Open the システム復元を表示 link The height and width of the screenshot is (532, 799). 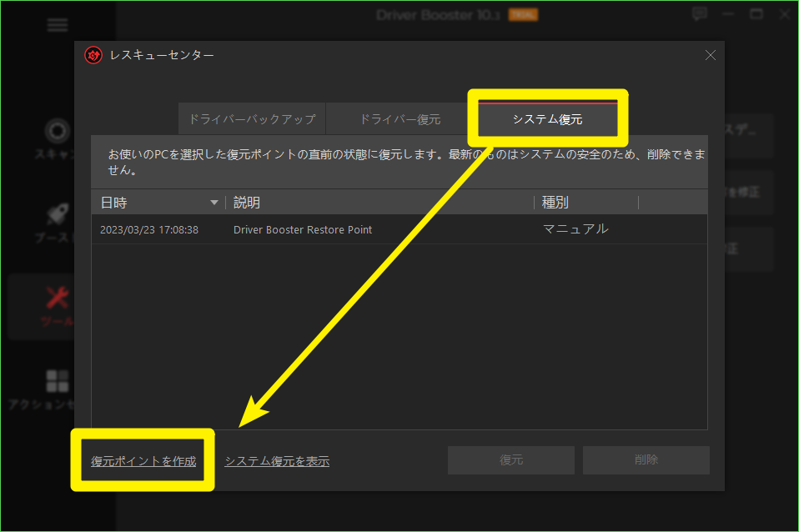[277, 461]
